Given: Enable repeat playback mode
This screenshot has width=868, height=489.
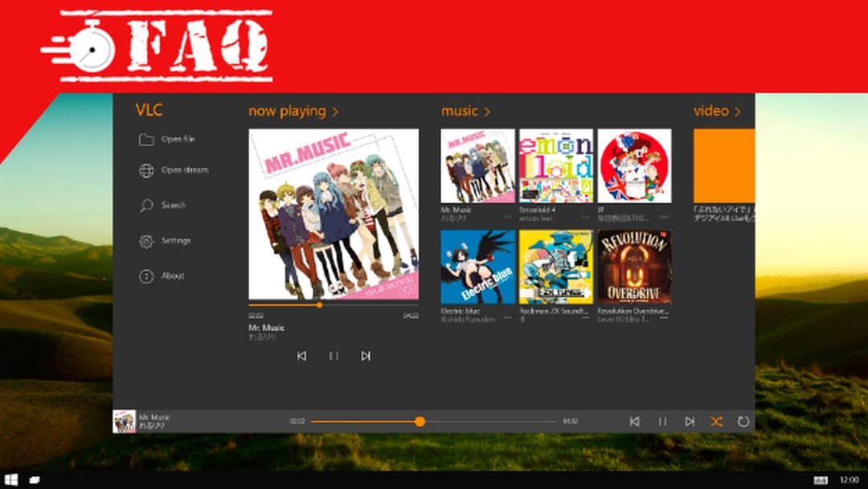Looking at the screenshot, I should [745, 420].
